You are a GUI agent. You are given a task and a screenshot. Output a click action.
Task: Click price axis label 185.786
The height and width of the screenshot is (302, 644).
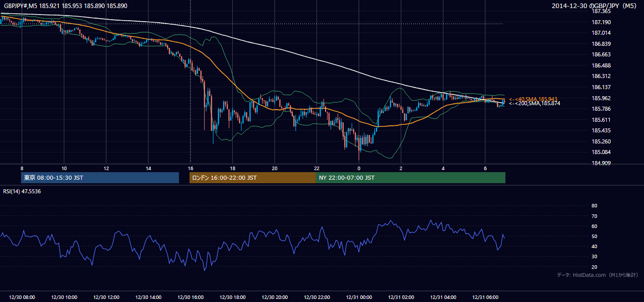point(601,109)
